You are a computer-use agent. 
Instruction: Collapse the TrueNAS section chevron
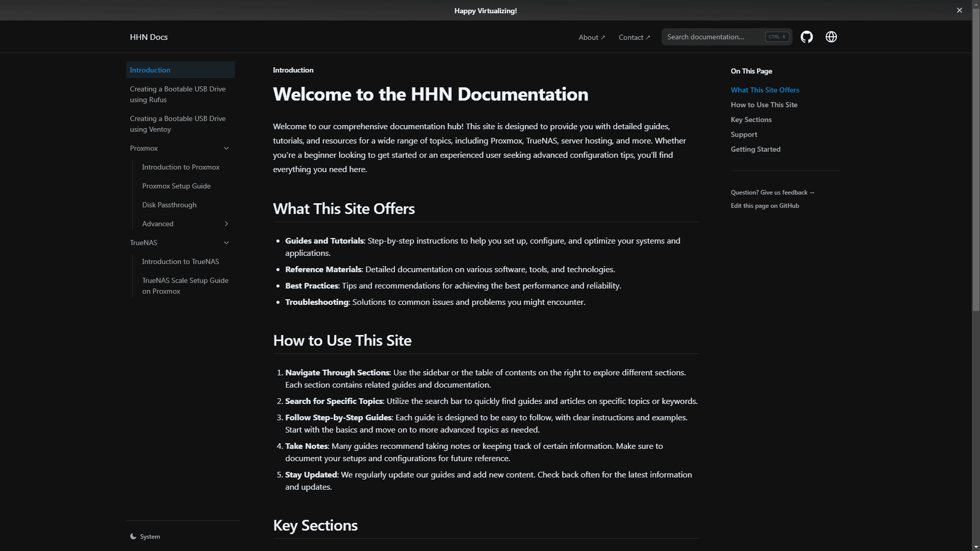click(226, 243)
